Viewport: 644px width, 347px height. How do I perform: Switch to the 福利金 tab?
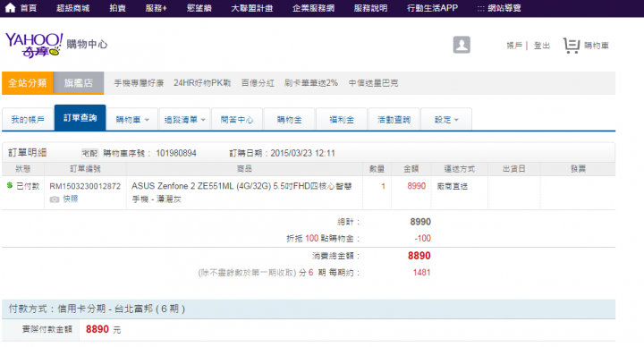[342, 120]
